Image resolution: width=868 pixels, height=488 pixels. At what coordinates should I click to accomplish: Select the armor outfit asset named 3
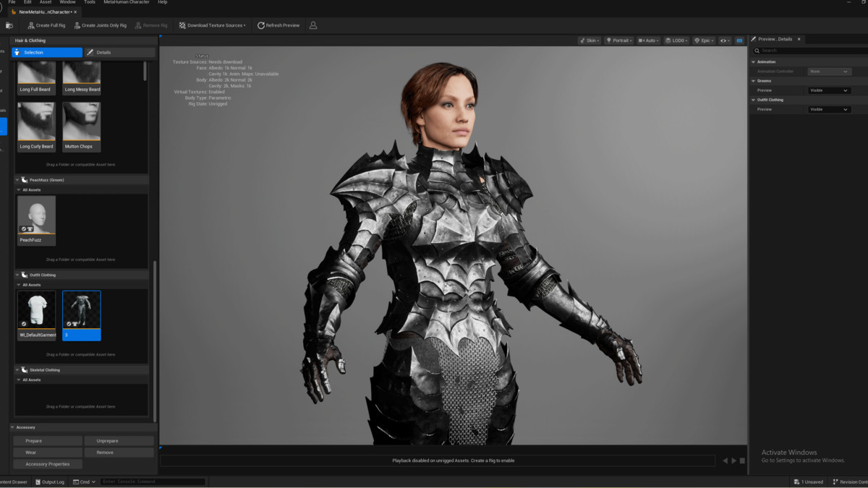pos(82,315)
